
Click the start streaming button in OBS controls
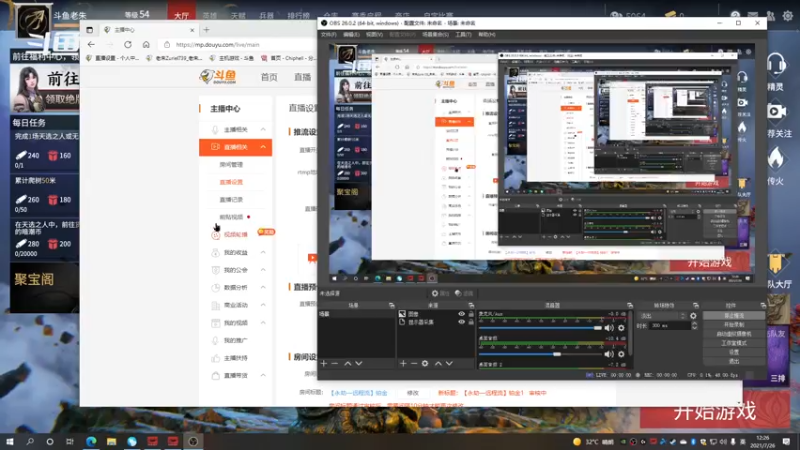coord(734,316)
